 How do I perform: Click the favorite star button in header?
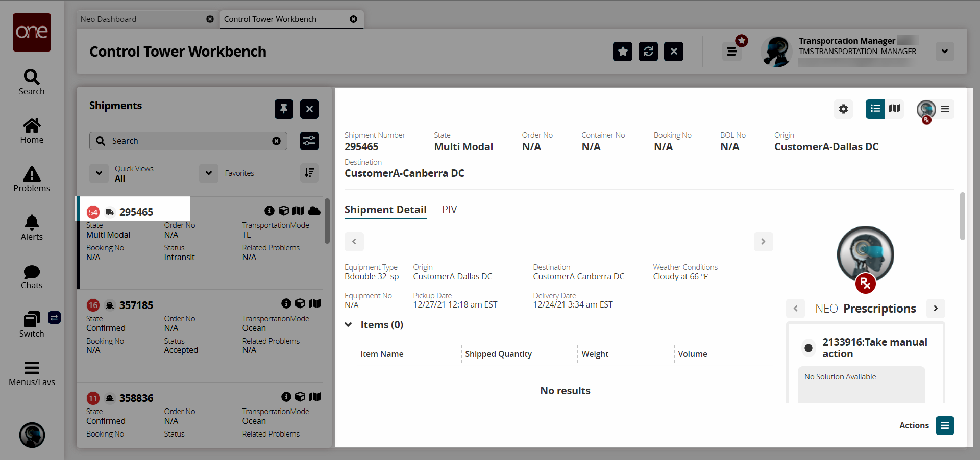tap(622, 52)
